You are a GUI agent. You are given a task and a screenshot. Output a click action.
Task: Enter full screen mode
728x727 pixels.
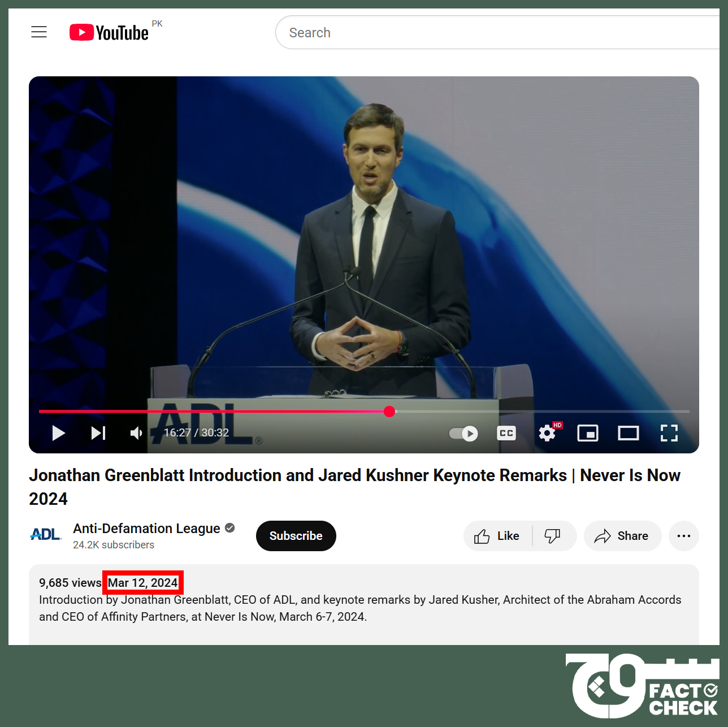pyautogui.click(x=669, y=433)
